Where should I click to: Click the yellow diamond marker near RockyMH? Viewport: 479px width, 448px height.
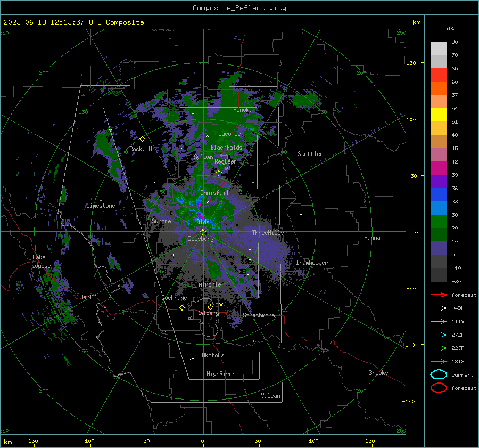[142, 139]
